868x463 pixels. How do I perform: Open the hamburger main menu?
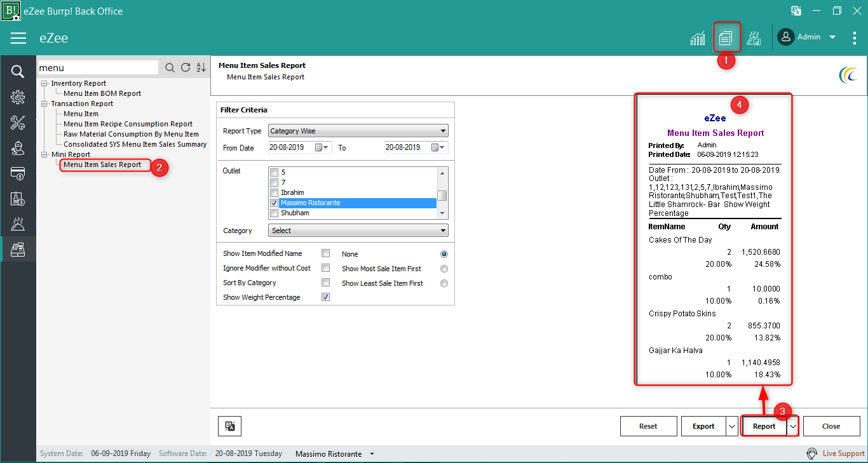(x=18, y=38)
